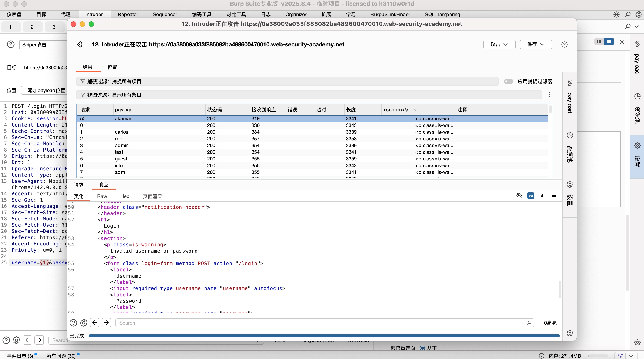This screenshot has width=644, height=359.
Task: Click the line-wrap icon in response viewer
Action: (x=531, y=195)
